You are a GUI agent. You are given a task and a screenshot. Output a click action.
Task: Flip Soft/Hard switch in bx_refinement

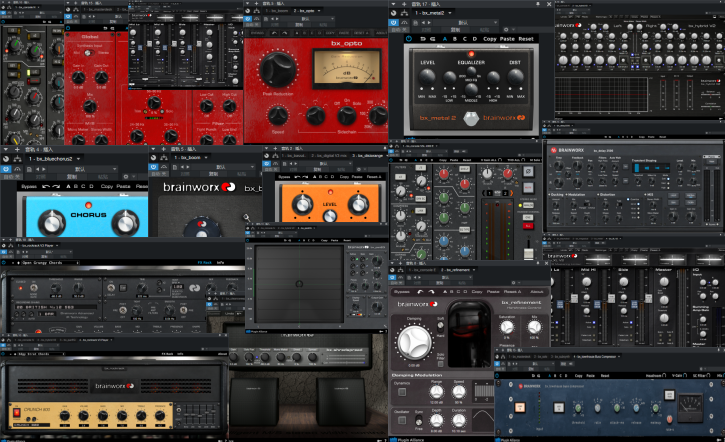(x=440, y=326)
